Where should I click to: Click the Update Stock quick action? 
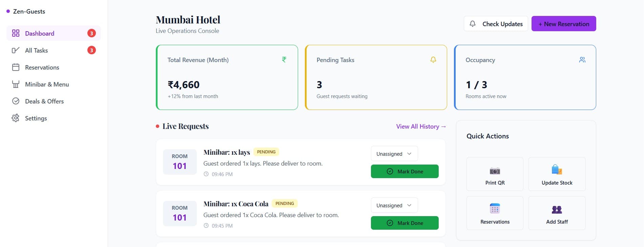557,174
